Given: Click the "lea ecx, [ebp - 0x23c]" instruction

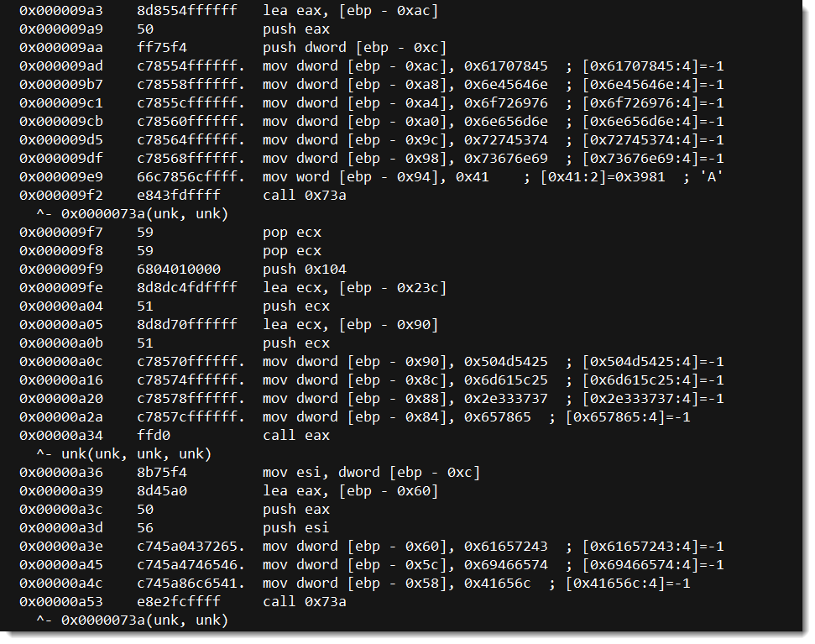Looking at the screenshot, I should pos(354,288).
